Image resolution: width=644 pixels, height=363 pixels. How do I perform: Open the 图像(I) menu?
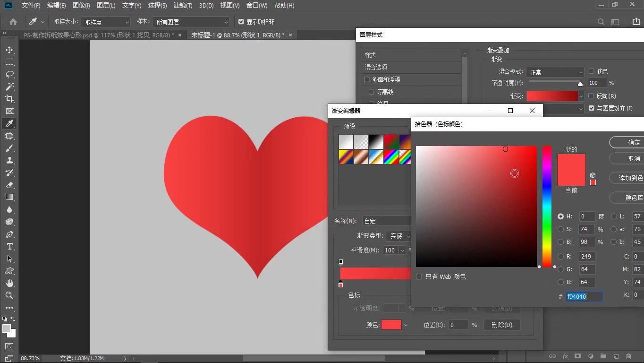click(x=81, y=5)
